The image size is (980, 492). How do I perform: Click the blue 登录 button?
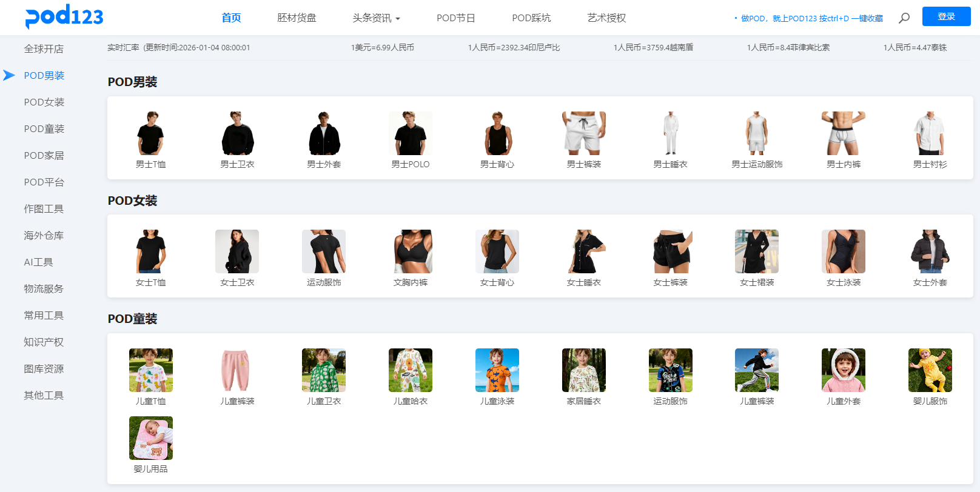point(946,16)
